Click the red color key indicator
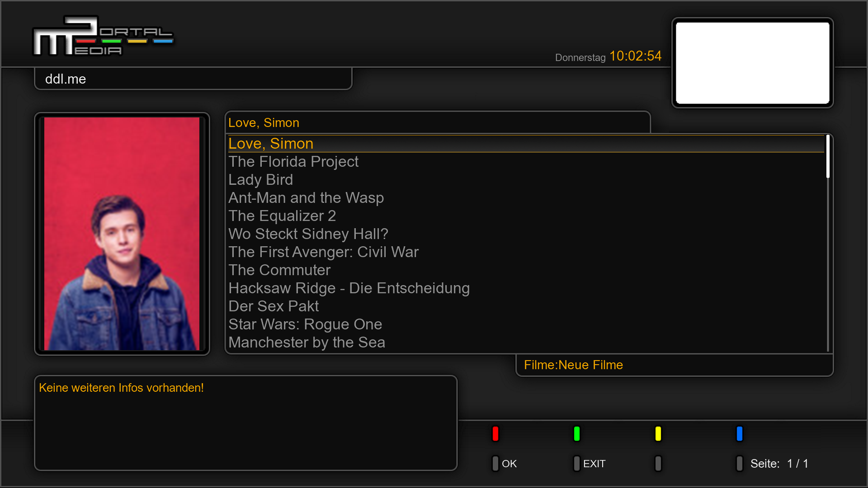Viewport: 868px width, 488px height. (495, 434)
